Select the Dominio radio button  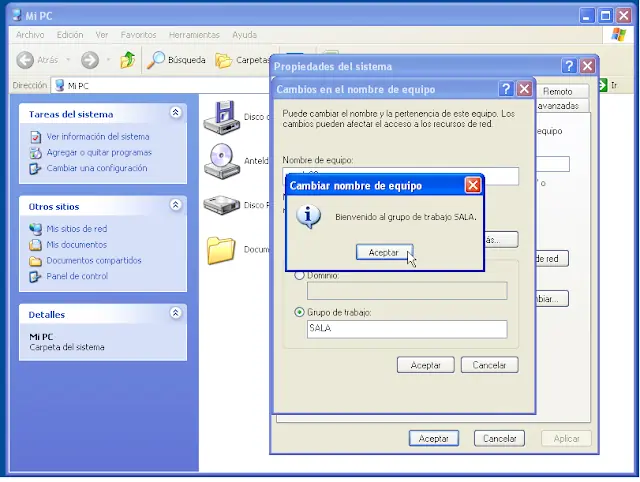pos(299,275)
